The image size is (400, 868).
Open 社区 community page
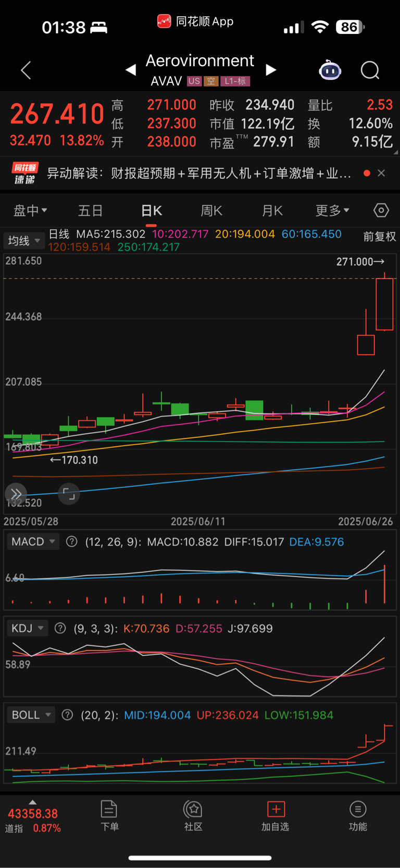(193, 816)
